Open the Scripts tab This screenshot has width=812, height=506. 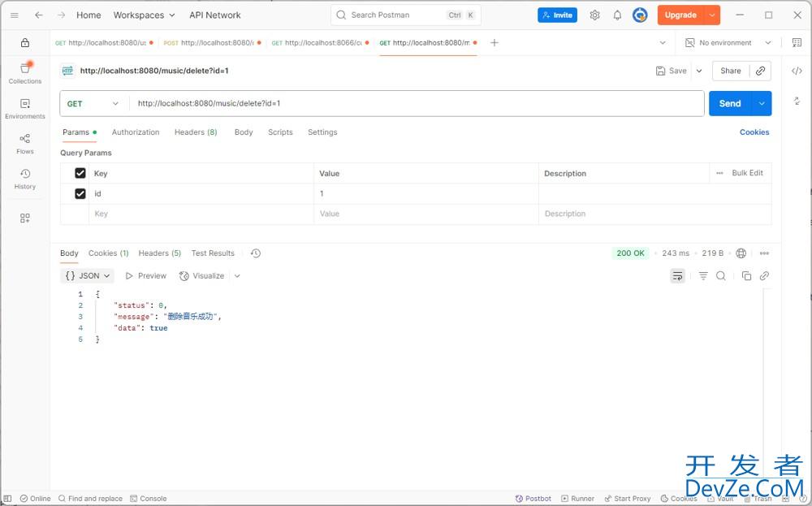(x=280, y=132)
